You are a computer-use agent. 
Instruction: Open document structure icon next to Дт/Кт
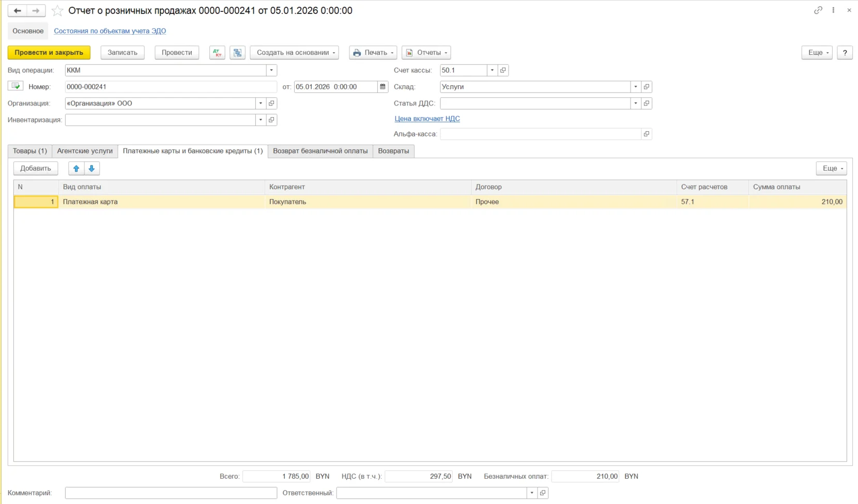pos(237,53)
